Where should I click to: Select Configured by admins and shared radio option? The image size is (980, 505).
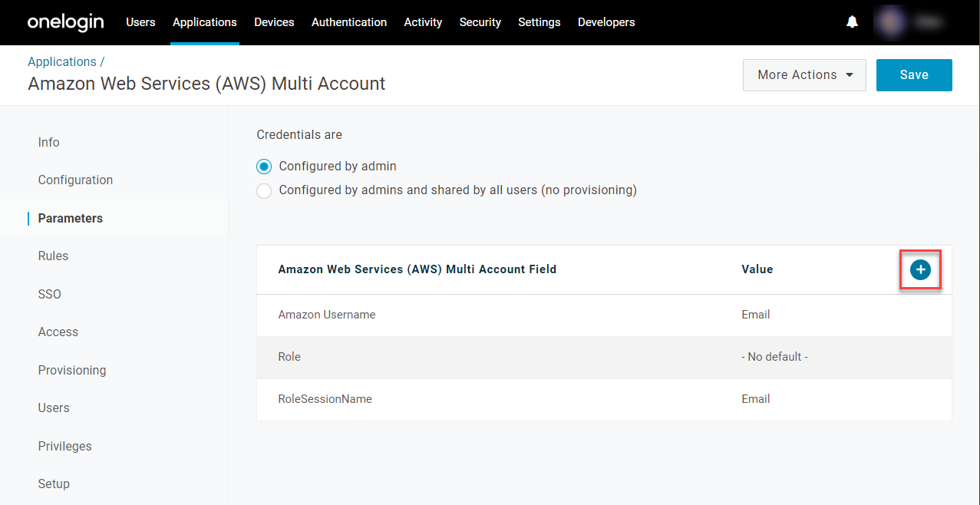point(264,190)
